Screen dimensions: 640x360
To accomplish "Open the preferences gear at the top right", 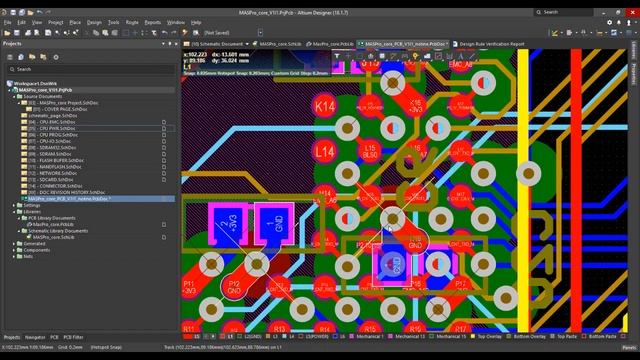I will pyautogui.click(x=609, y=22).
